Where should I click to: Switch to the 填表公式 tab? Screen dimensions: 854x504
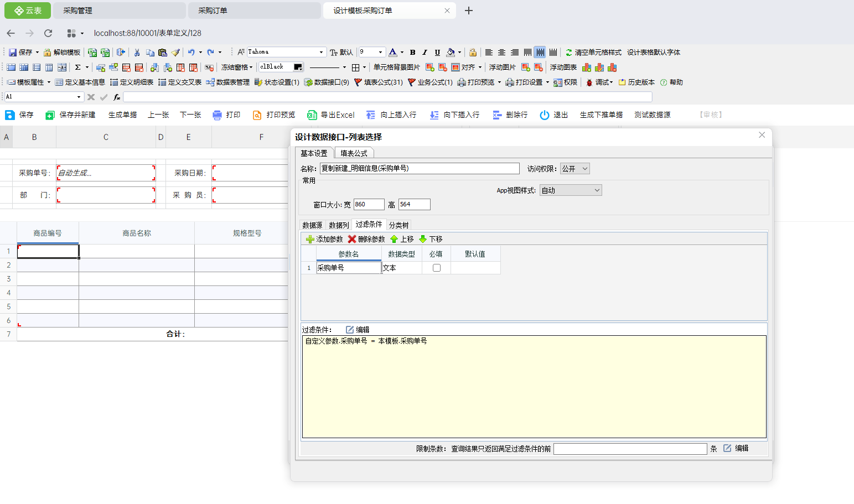(x=354, y=153)
